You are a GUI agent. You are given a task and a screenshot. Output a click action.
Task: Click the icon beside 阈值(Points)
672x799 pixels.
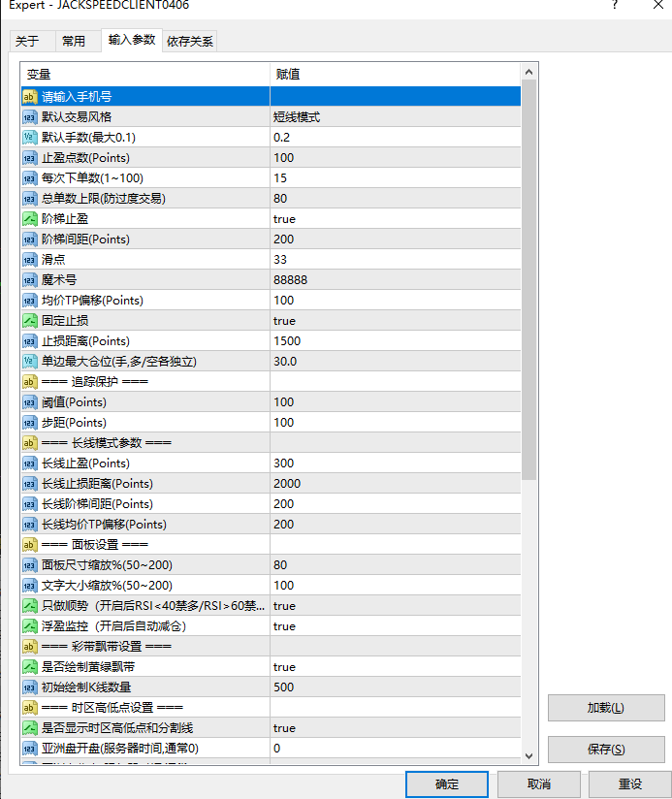pyautogui.click(x=29, y=402)
